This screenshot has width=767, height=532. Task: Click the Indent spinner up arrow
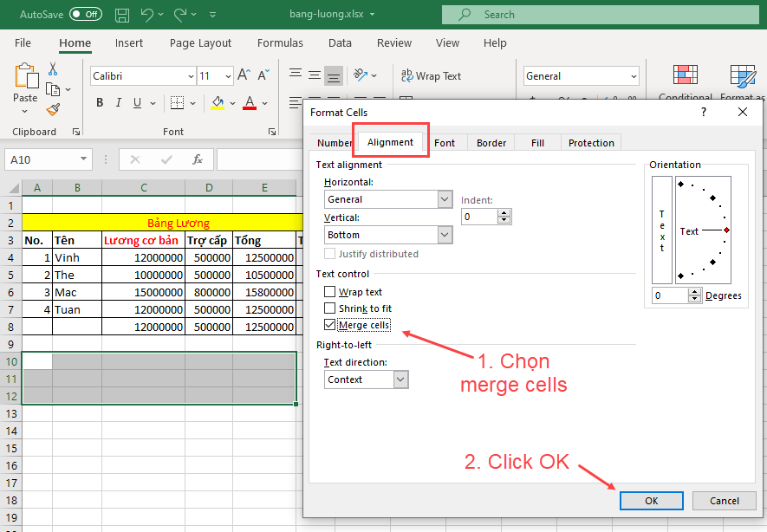[x=504, y=213]
